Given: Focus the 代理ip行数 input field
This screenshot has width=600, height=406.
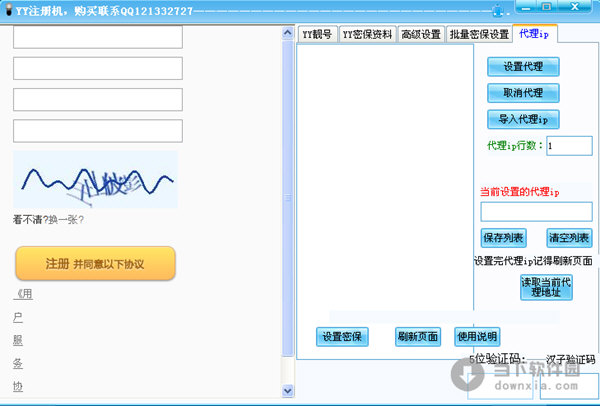Looking at the screenshot, I should [x=569, y=146].
